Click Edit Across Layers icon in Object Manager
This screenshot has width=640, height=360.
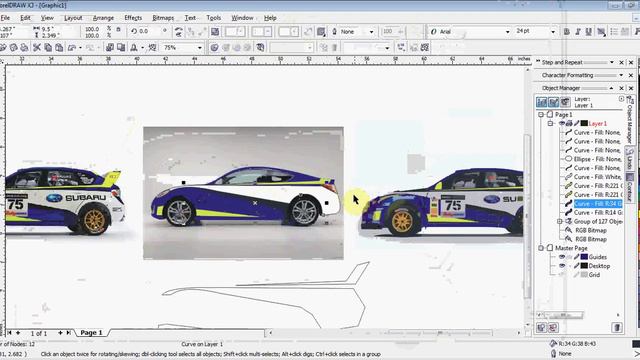pos(553,102)
